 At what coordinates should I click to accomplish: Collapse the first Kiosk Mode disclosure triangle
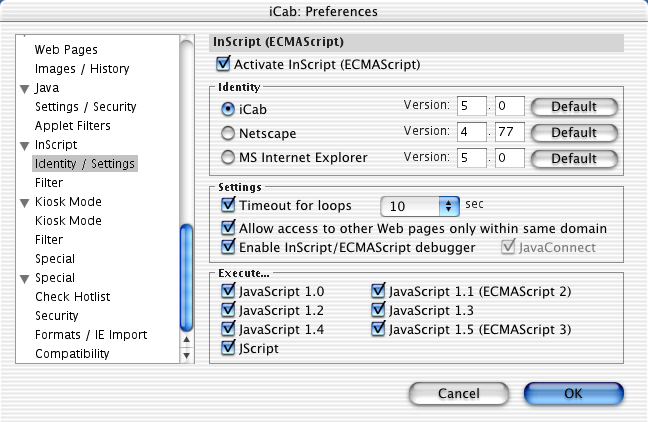pos(25,203)
